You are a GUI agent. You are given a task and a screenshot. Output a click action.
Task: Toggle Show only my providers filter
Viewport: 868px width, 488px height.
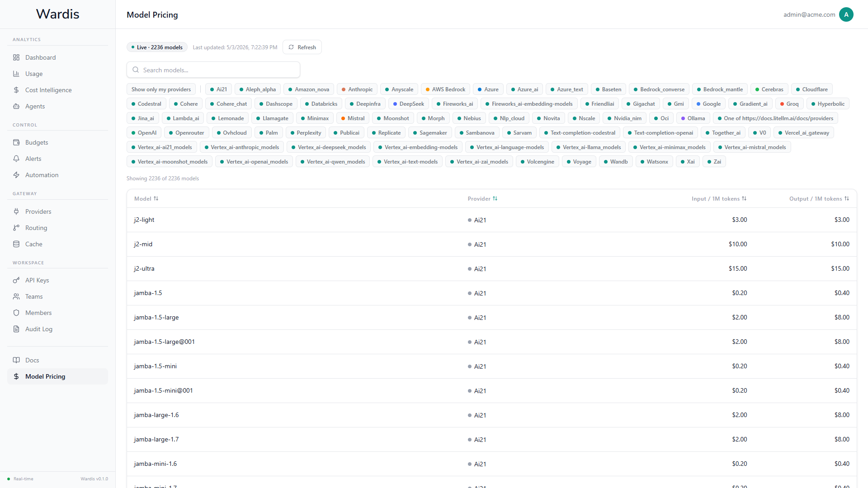(x=161, y=89)
